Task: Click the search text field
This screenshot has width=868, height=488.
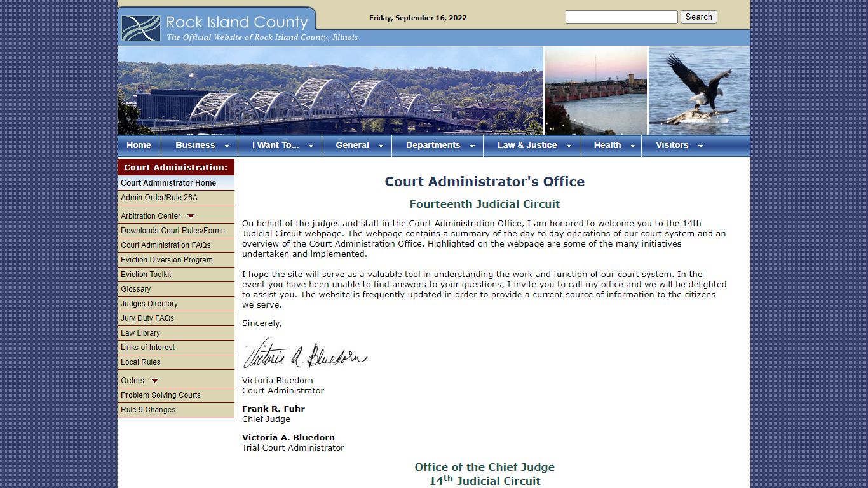Action: coord(621,17)
